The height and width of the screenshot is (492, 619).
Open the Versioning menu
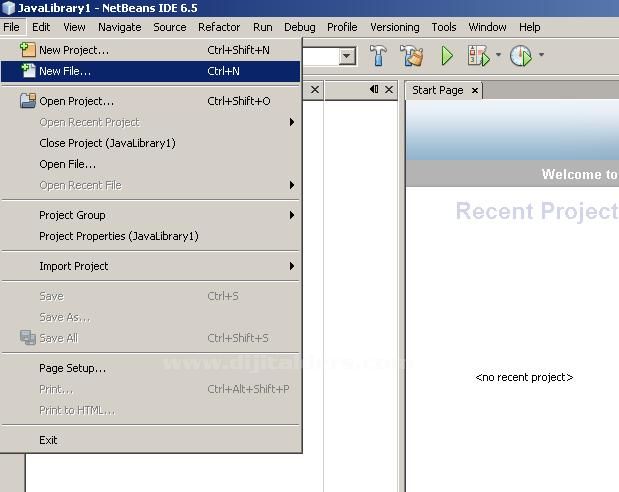point(395,27)
